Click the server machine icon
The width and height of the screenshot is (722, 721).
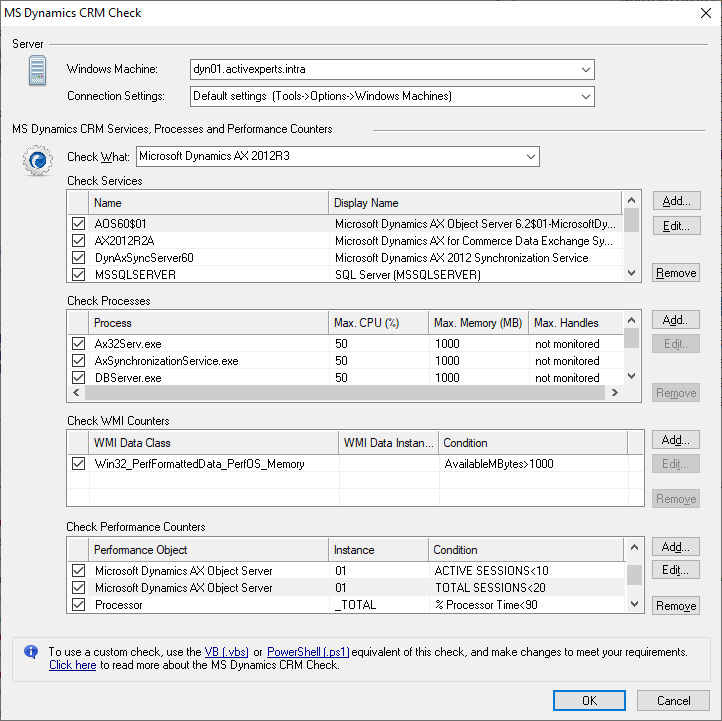click(37, 70)
